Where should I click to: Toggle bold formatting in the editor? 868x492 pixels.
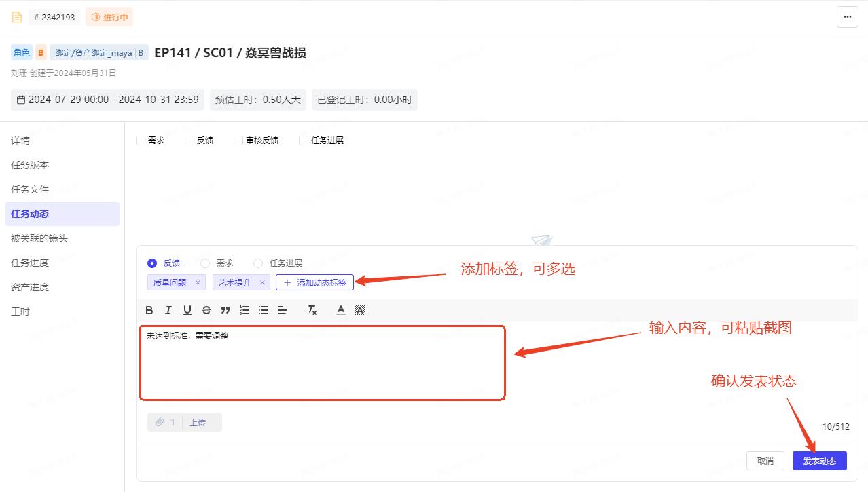(149, 310)
